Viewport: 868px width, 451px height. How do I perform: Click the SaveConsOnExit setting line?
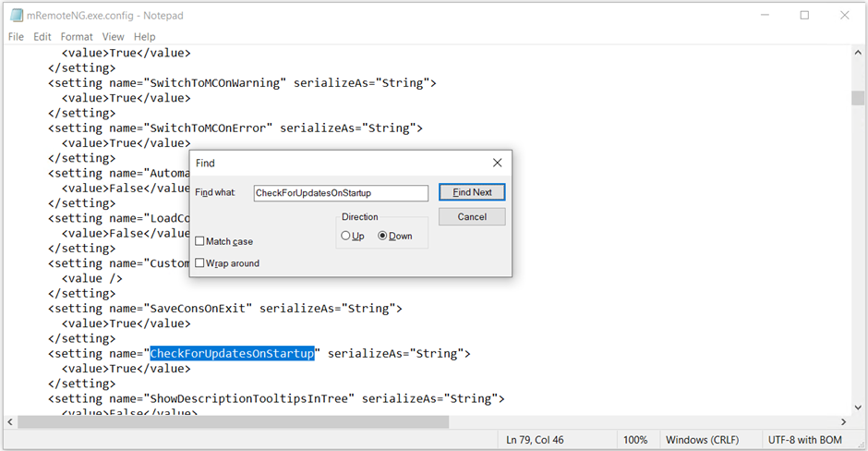click(x=225, y=309)
